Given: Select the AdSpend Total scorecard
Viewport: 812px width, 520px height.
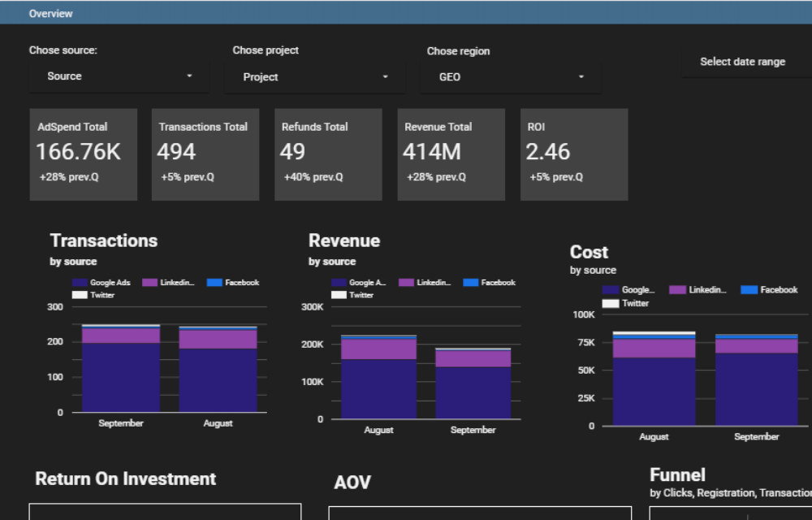Looking at the screenshot, I should pos(84,154).
